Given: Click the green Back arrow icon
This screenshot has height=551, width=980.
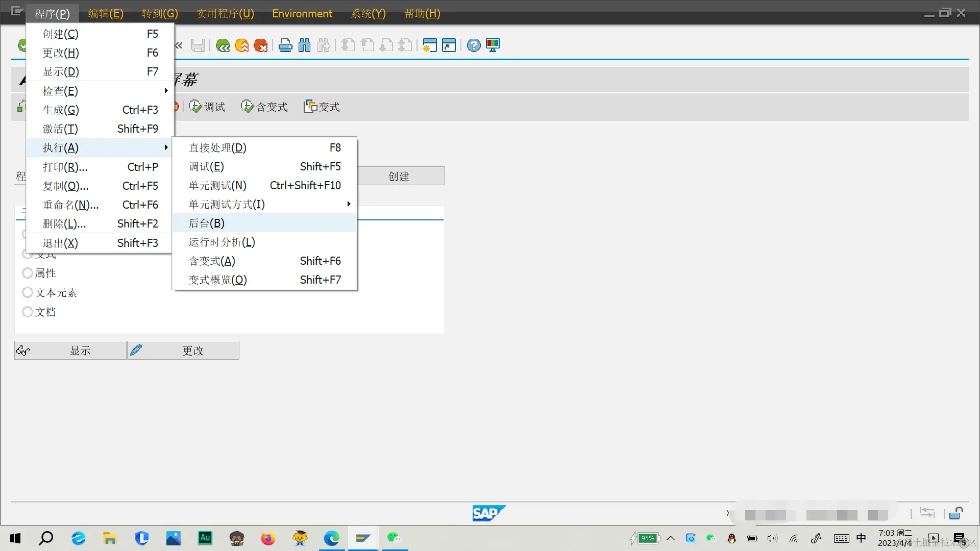Looking at the screenshot, I should pyautogui.click(x=223, y=46).
